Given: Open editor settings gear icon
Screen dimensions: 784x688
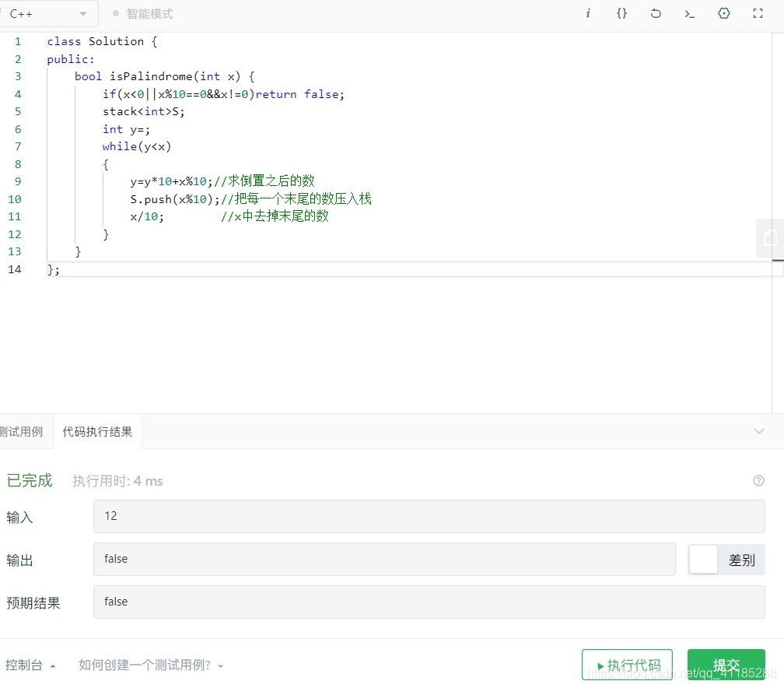Looking at the screenshot, I should pos(723,13).
